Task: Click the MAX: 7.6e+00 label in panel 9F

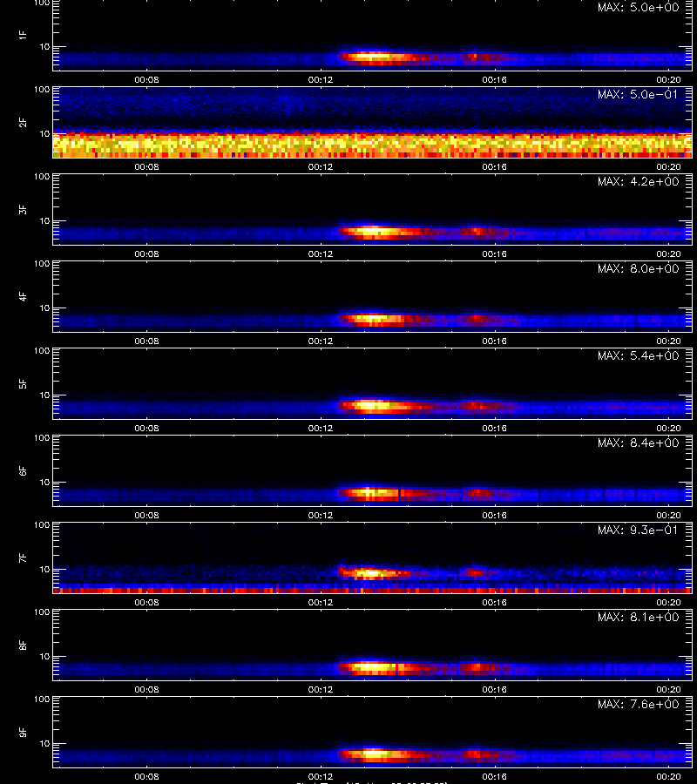Action: (x=638, y=704)
